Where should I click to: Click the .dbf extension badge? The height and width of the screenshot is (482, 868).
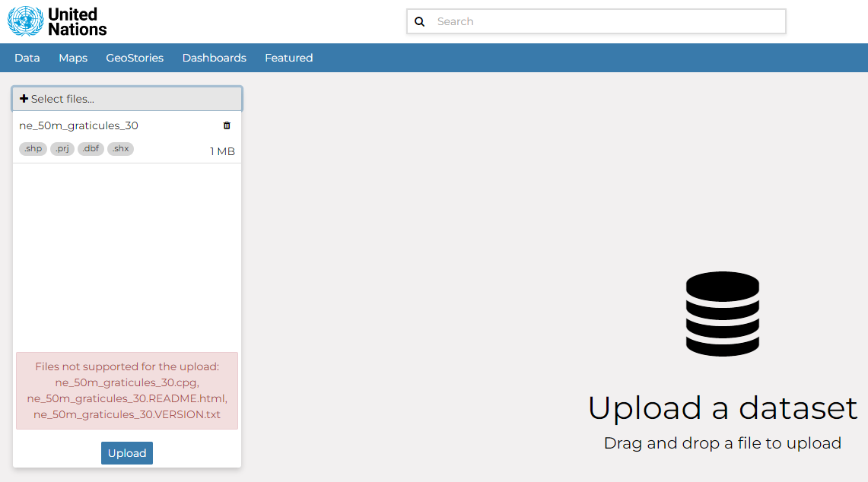tap(91, 149)
